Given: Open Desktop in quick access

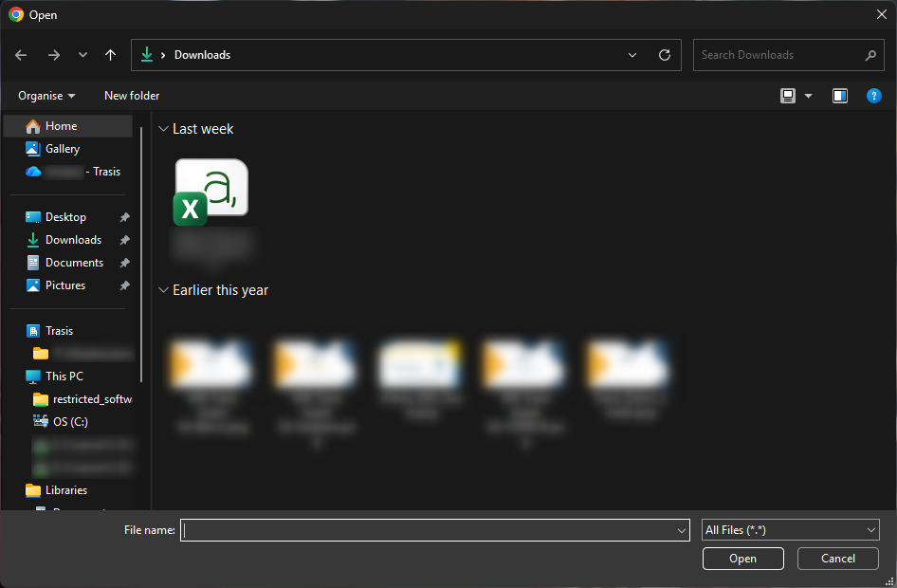Looking at the screenshot, I should [65, 217].
